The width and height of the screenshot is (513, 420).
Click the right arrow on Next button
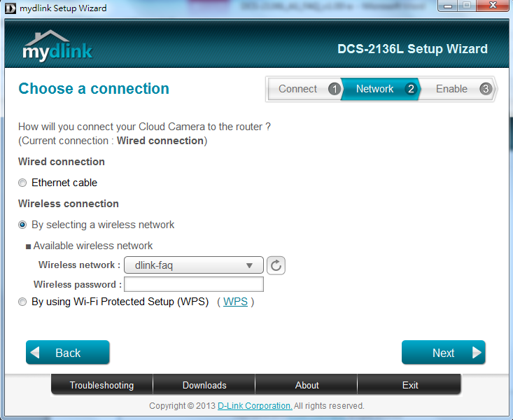[x=477, y=353]
